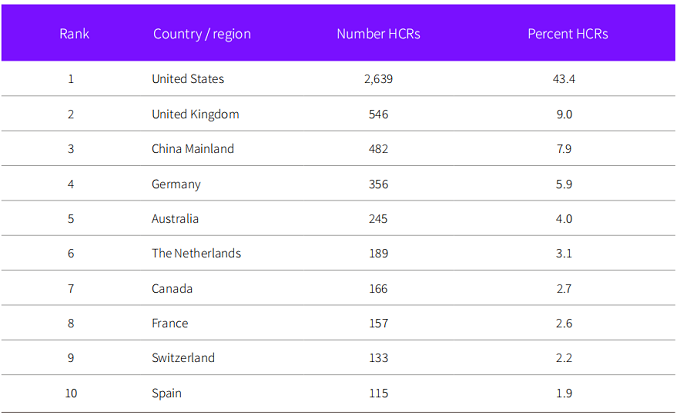Click the Country / region column header
The height and width of the screenshot is (415, 680).
coord(201,34)
